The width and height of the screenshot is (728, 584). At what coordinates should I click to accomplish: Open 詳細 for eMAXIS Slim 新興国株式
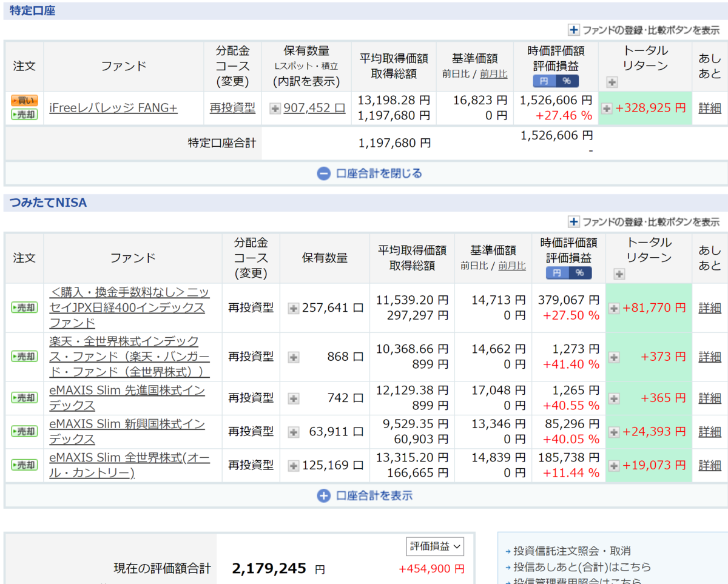click(x=710, y=431)
